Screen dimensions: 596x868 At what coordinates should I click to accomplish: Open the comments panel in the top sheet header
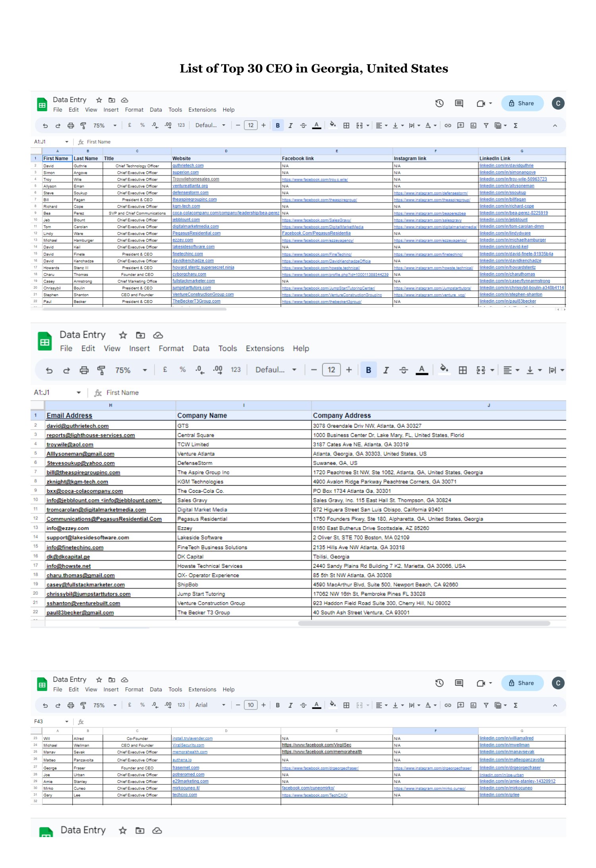click(x=459, y=103)
